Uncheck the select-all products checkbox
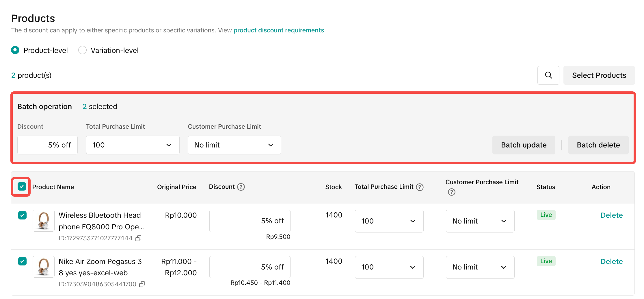The height and width of the screenshot is (299, 644). pyautogui.click(x=22, y=187)
